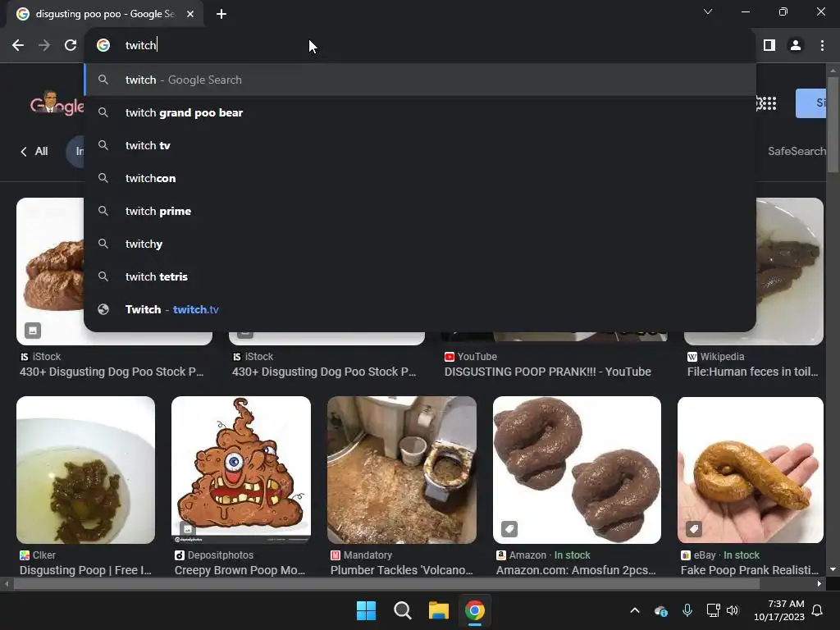Open the taskbar clock and date
This screenshot has height=630, width=840.
coord(779,610)
